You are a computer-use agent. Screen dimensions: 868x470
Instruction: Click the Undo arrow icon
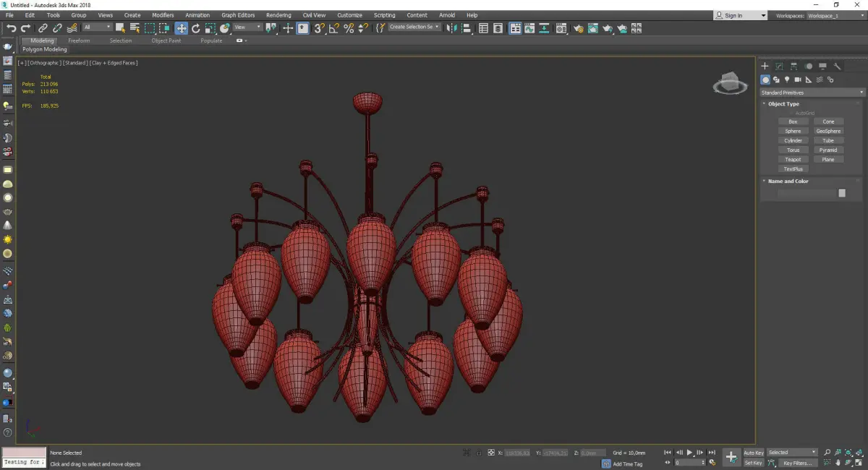pos(11,28)
